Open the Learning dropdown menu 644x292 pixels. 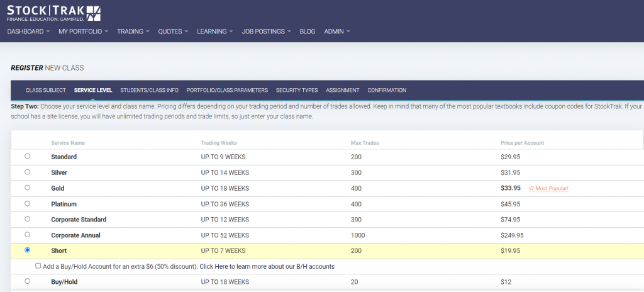(x=215, y=31)
